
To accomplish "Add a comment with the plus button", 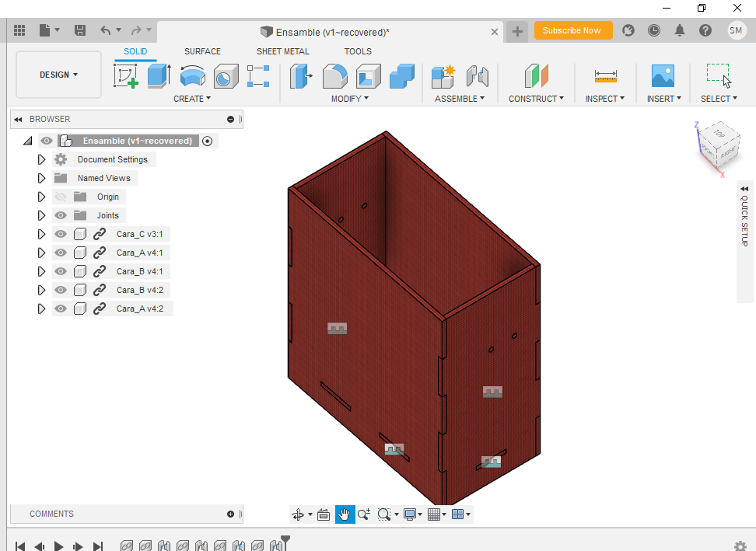I will point(230,514).
